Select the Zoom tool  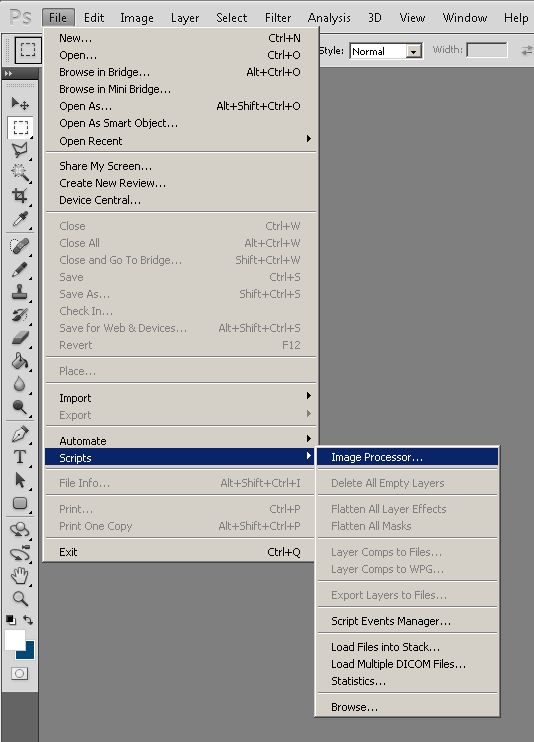(20, 599)
